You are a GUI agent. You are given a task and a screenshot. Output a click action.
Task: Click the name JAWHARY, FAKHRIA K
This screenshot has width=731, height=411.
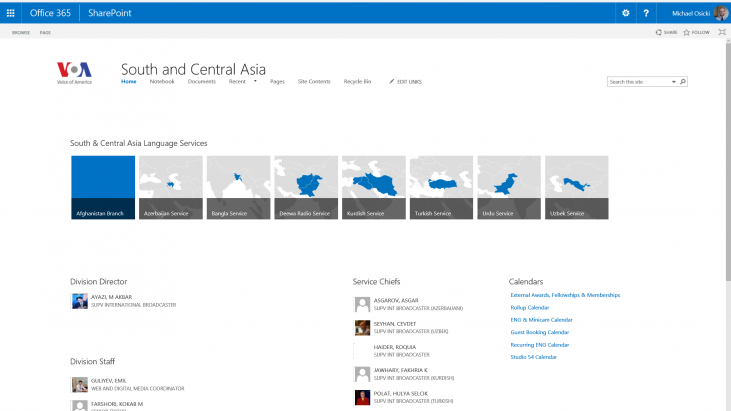[x=400, y=370]
